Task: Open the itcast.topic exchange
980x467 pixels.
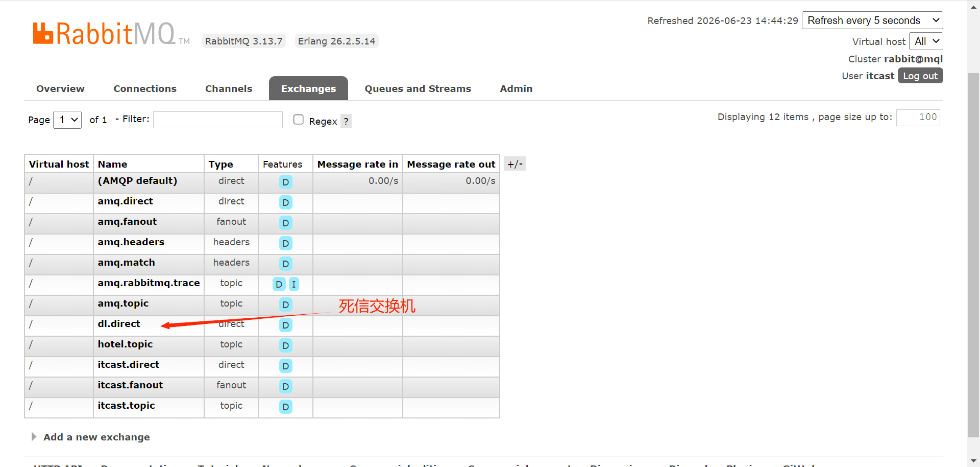Action: point(126,406)
